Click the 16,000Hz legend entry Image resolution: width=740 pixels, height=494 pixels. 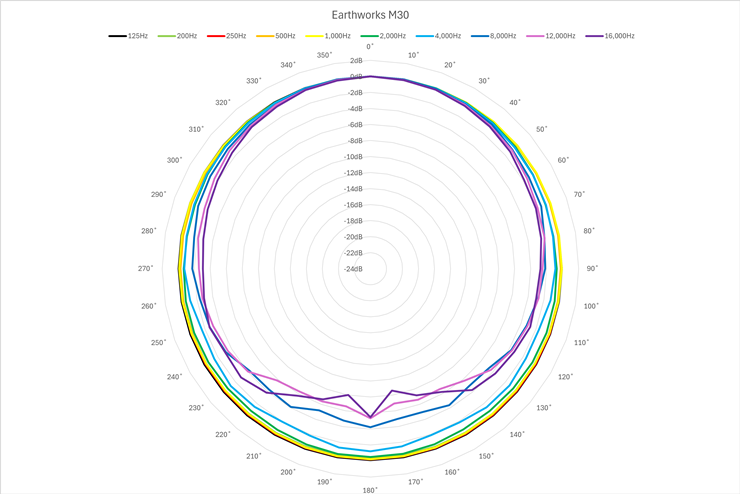pyautogui.click(x=610, y=36)
